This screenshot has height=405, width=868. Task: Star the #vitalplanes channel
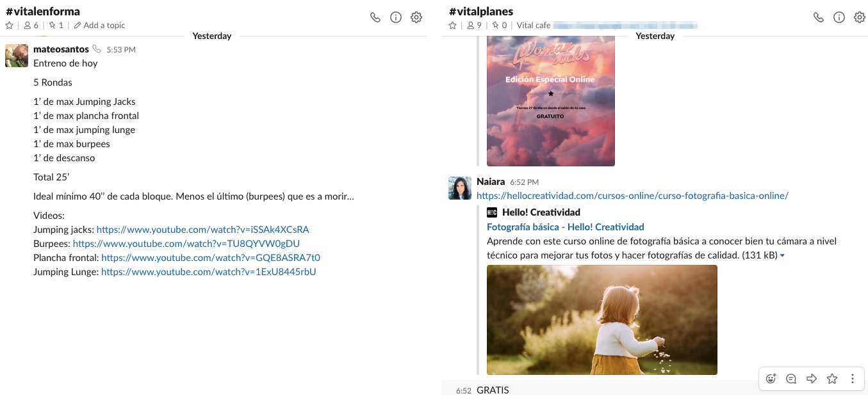tap(453, 26)
